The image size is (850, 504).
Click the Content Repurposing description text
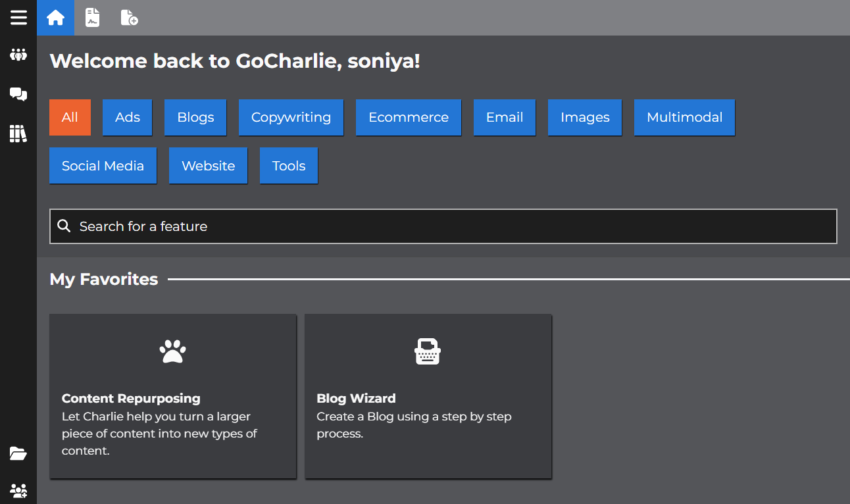click(159, 434)
